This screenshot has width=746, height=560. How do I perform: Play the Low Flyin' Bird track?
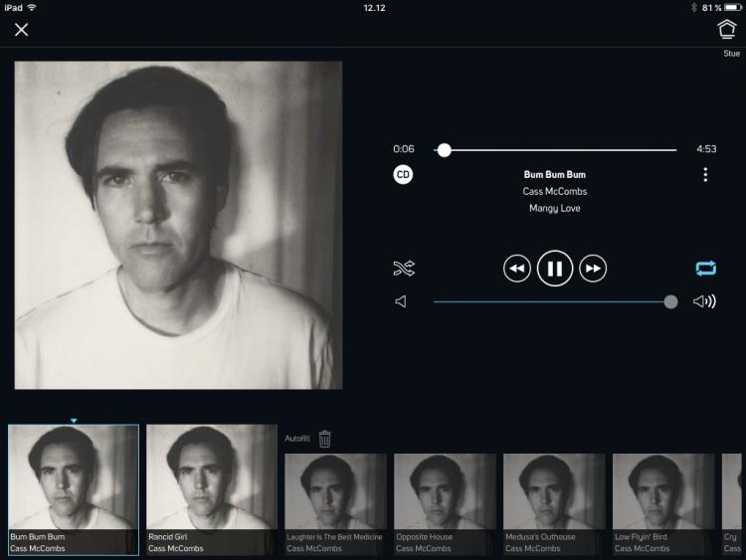(x=663, y=504)
